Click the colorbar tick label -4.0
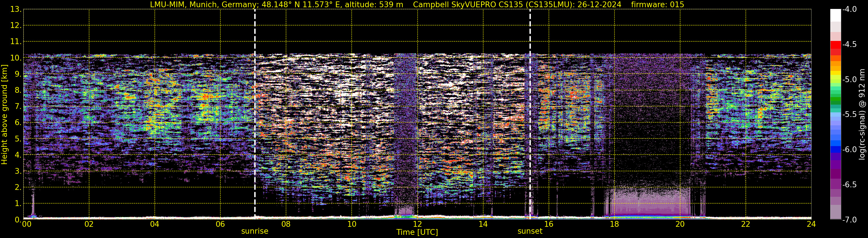Screen dimensions: 868x238 pyautogui.click(x=850, y=10)
